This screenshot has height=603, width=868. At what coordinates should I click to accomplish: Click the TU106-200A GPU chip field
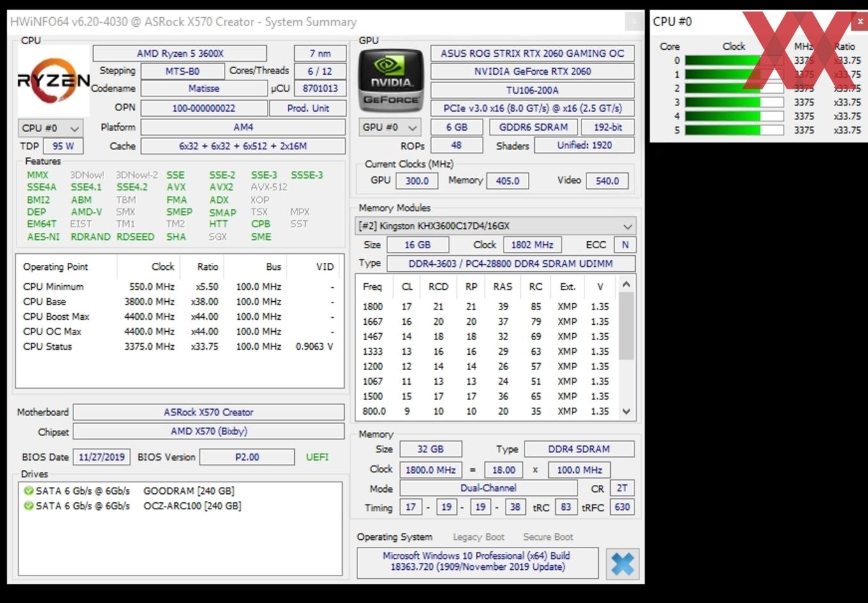coord(532,90)
